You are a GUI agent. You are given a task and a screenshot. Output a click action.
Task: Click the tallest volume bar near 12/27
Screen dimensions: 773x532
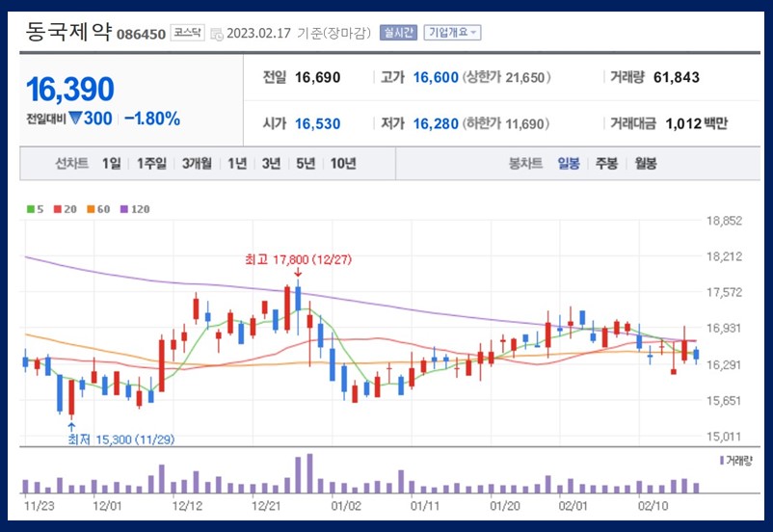(309, 473)
